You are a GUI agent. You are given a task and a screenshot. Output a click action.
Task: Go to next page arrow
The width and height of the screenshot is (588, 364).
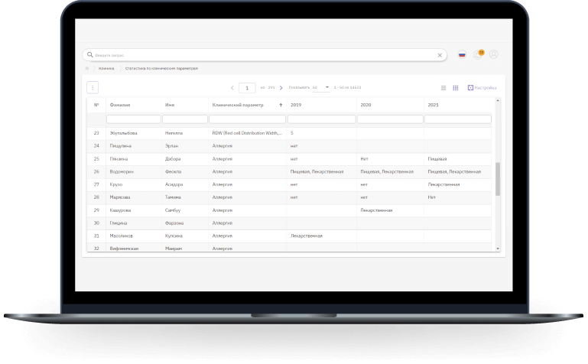281,88
